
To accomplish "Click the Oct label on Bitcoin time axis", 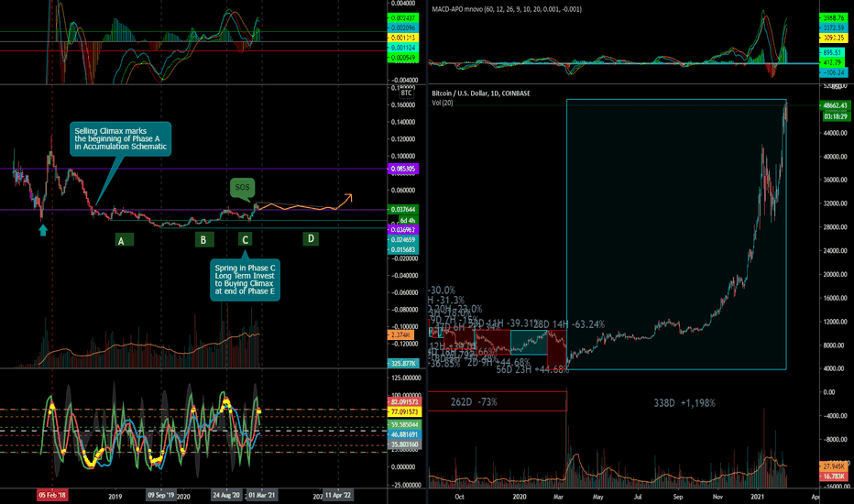I will pyautogui.click(x=459, y=497).
